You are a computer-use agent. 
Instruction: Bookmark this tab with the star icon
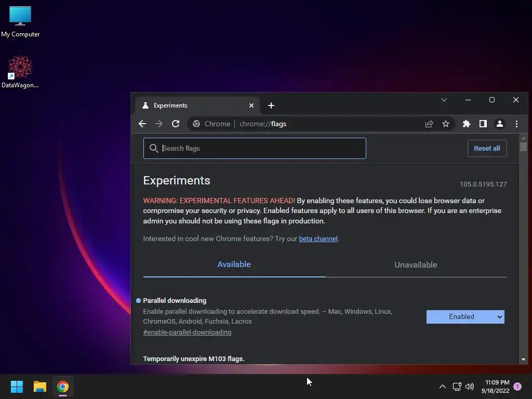445,124
